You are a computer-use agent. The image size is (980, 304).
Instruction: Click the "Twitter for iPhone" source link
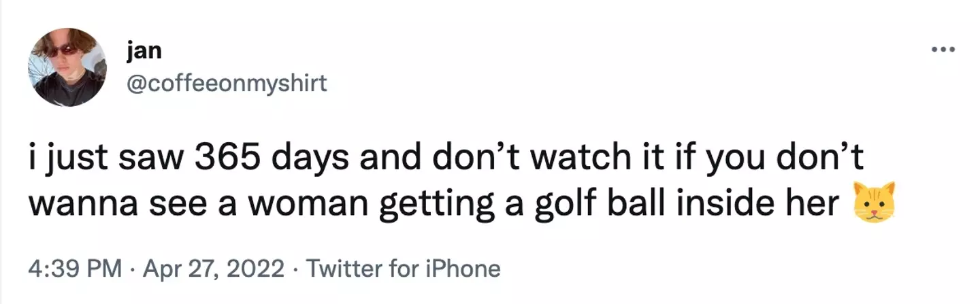click(404, 269)
